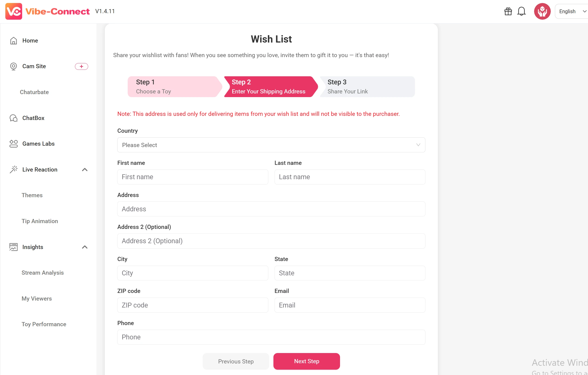Click the Games Labs icon
This screenshot has width=588, height=375.
pyautogui.click(x=13, y=144)
